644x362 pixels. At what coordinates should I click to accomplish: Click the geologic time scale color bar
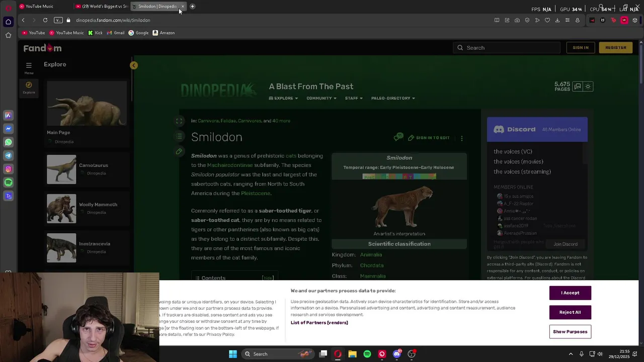[399, 176]
